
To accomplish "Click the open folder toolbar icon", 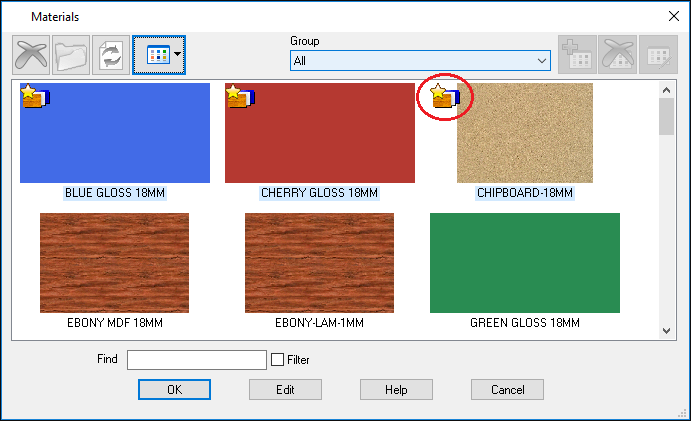I will pyautogui.click(x=71, y=55).
